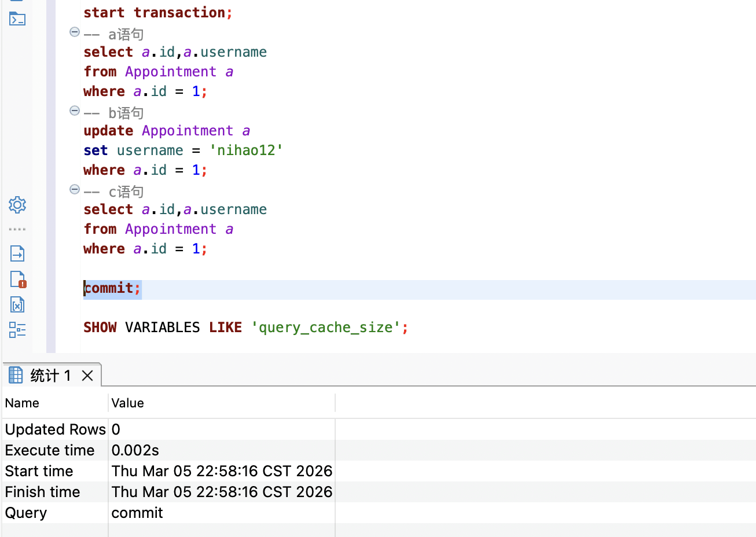Click the Query row showing commit
756x537 pixels.
pos(379,513)
